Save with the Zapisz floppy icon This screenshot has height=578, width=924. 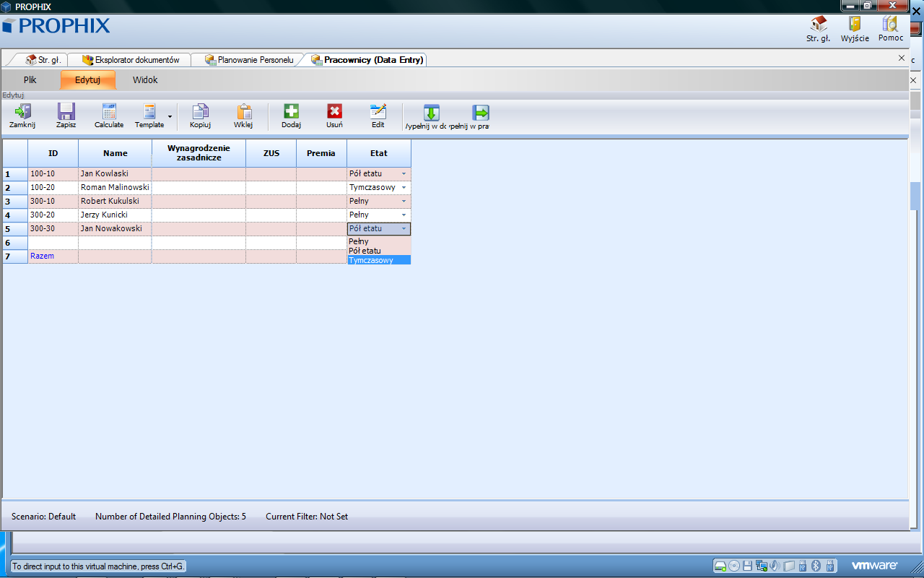(x=66, y=112)
